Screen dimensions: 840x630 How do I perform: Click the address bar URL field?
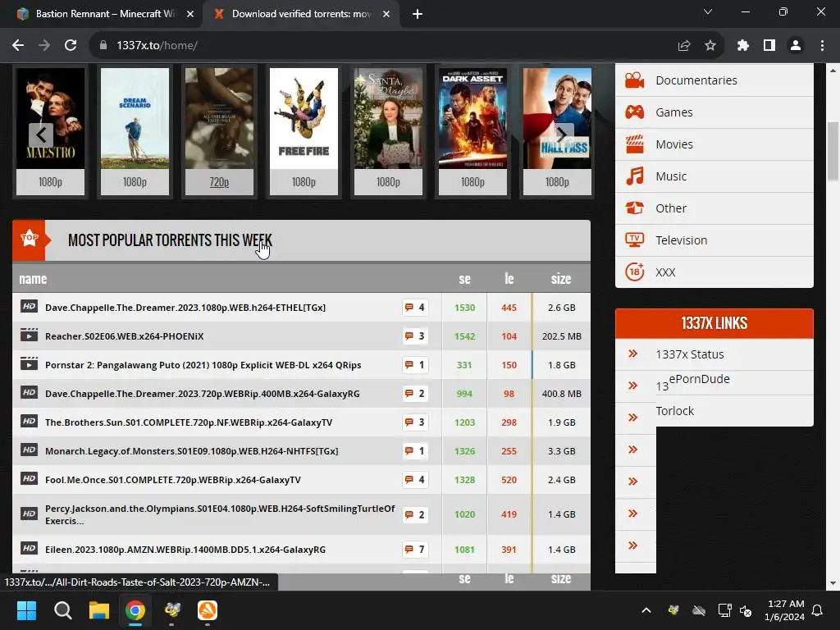386,46
